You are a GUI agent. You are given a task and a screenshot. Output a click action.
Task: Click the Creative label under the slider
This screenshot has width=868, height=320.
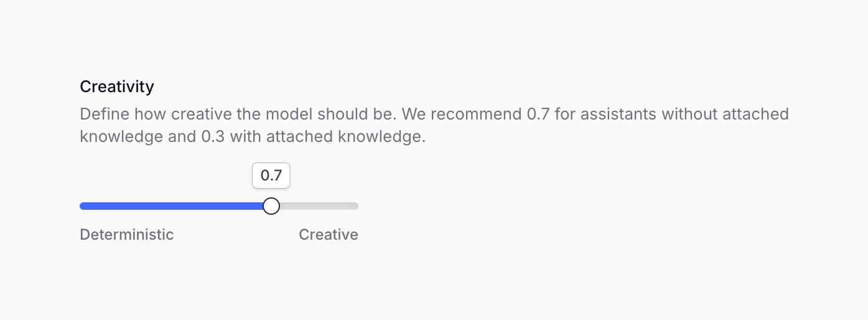point(329,235)
